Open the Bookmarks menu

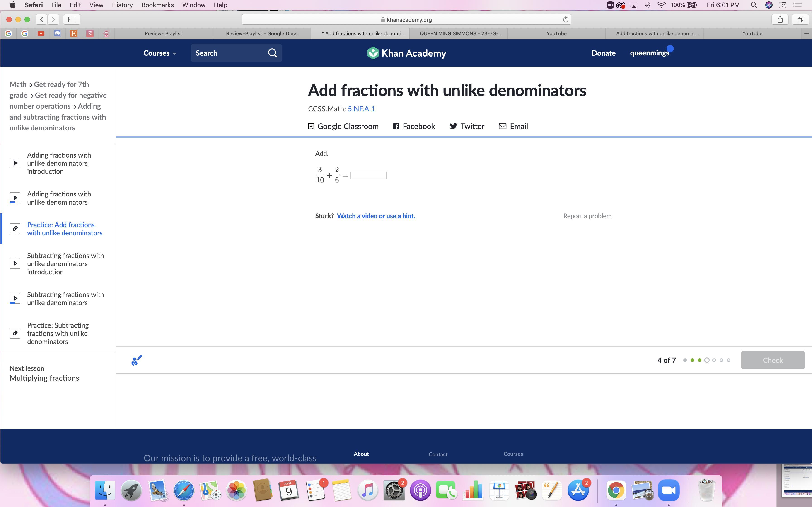point(157,5)
